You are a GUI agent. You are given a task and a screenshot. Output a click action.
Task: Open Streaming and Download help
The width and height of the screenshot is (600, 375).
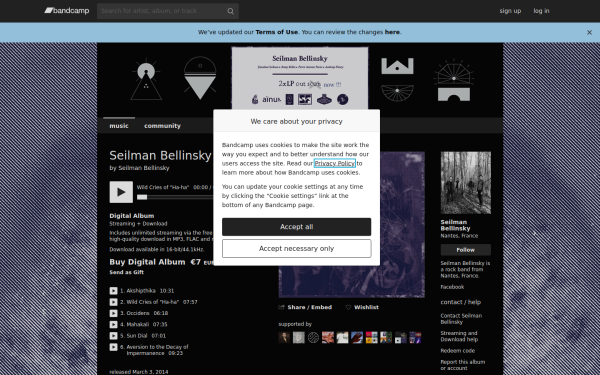point(459,336)
